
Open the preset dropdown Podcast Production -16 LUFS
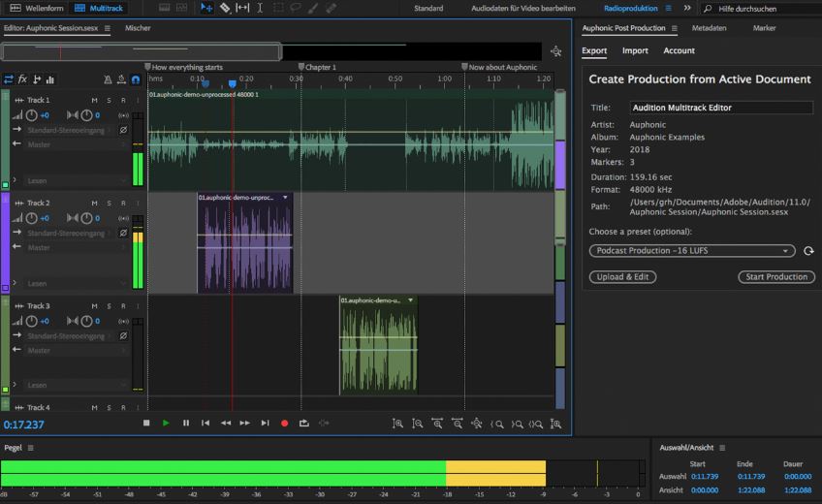pos(692,250)
